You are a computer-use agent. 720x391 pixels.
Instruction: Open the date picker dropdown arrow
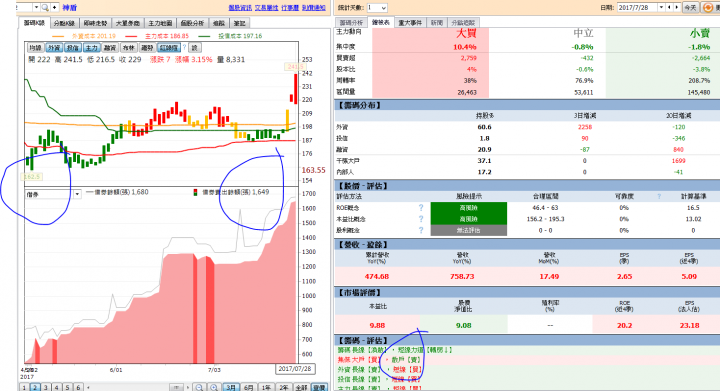[x=661, y=7]
